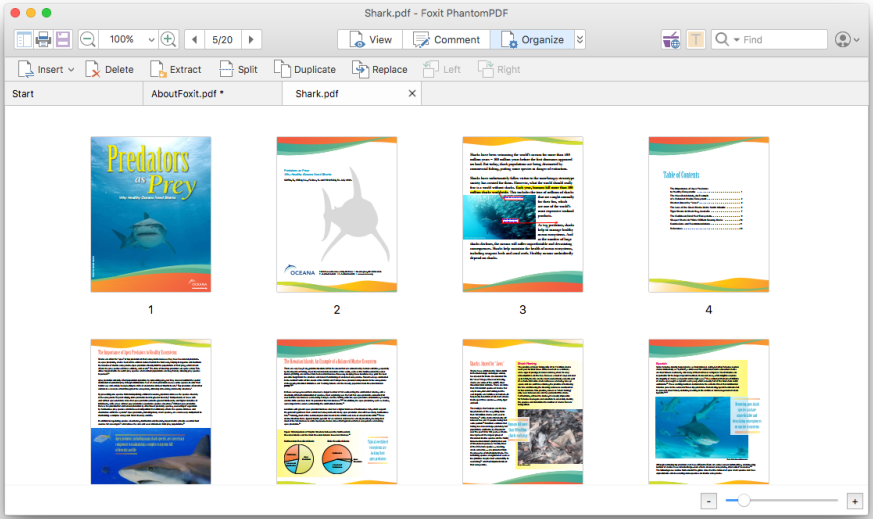
Task: Select page 7 thumbnail with fins photo
Action: 523,412
